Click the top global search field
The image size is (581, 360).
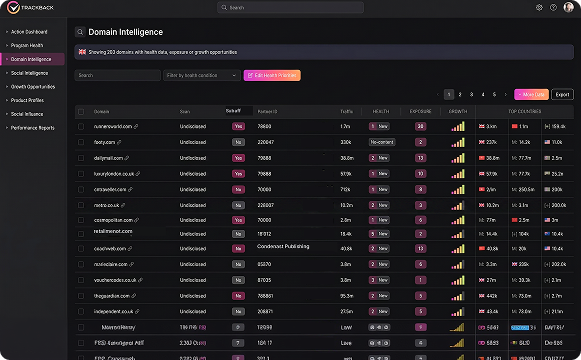click(x=290, y=7)
